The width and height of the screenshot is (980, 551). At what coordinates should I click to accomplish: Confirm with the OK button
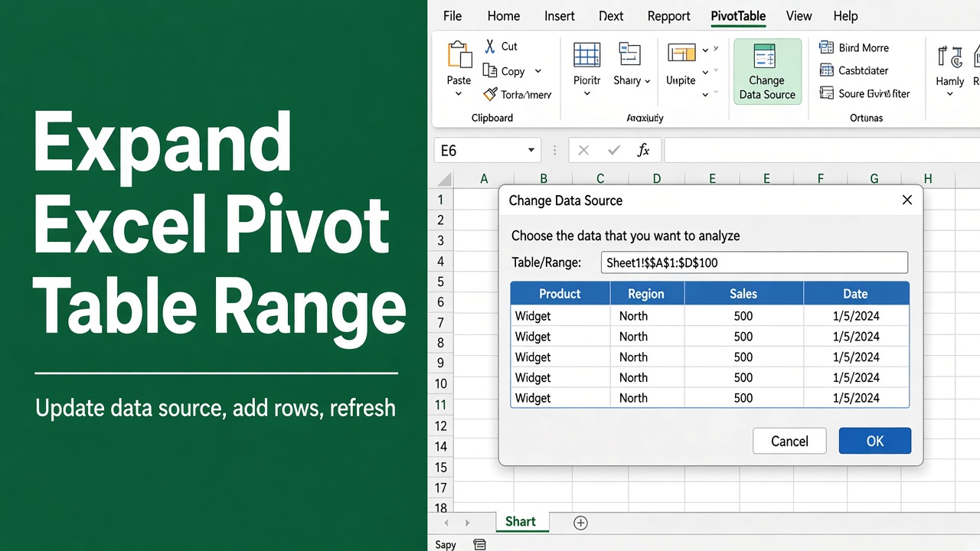[x=875, y=441]
